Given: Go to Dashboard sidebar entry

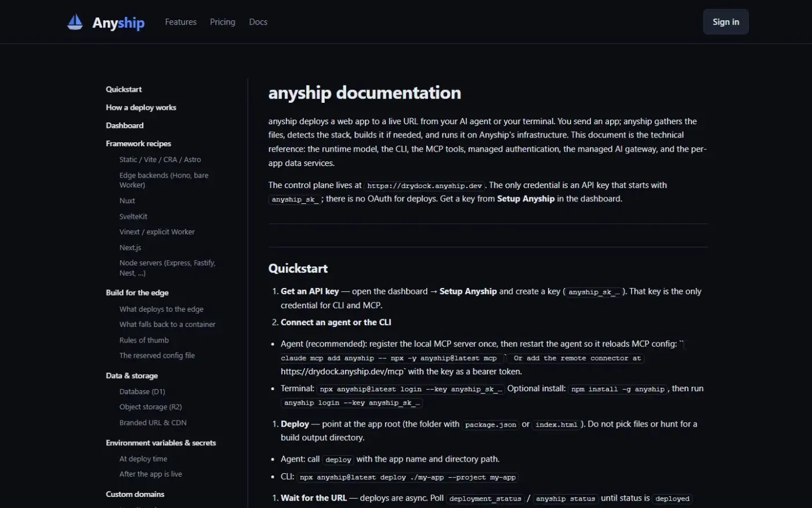Looking at the screenshot, I should [x=125, y=125].
